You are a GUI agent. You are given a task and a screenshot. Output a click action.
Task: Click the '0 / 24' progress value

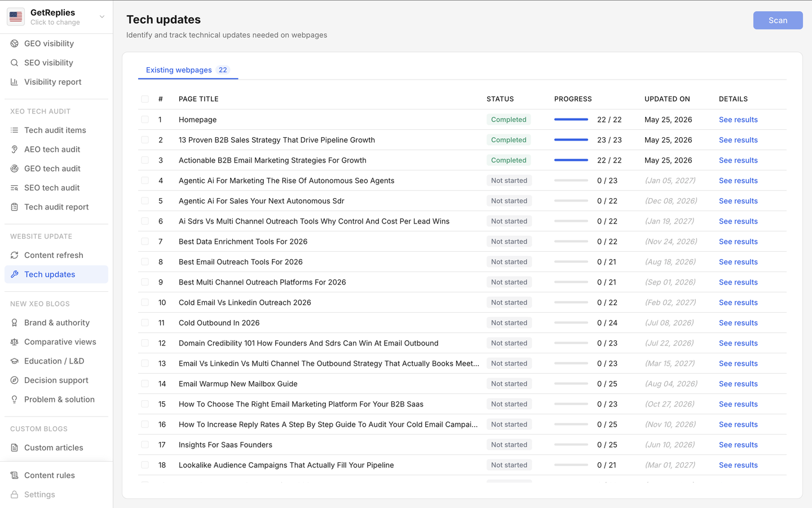607,323
